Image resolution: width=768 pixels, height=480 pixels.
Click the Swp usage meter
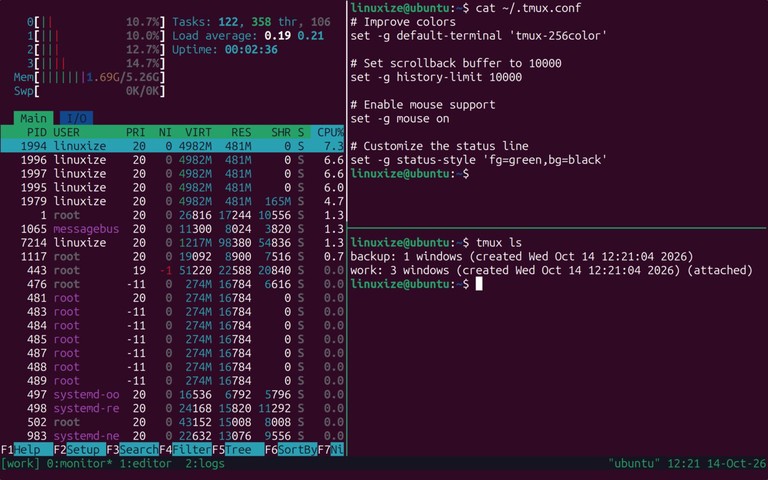[89, 91]
